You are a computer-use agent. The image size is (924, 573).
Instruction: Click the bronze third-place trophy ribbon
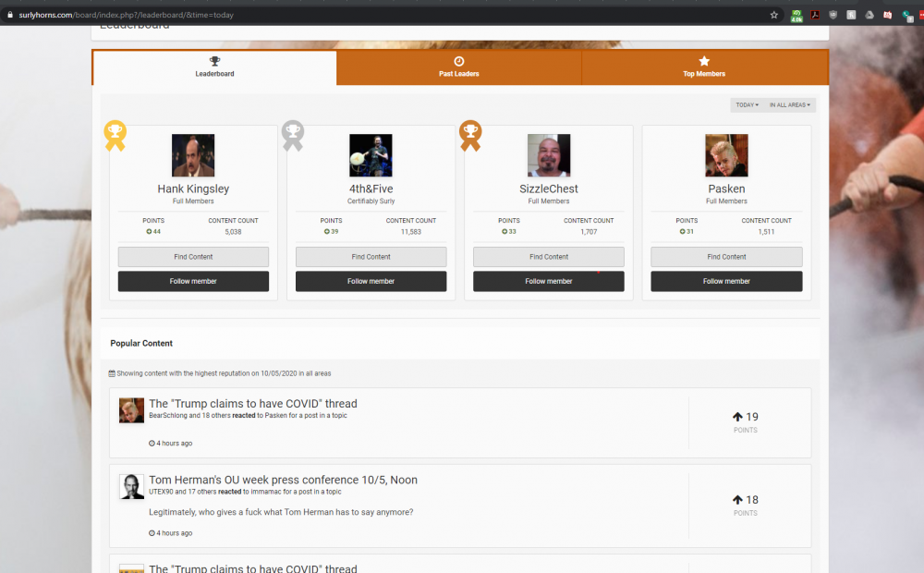[x=469, y=135]
